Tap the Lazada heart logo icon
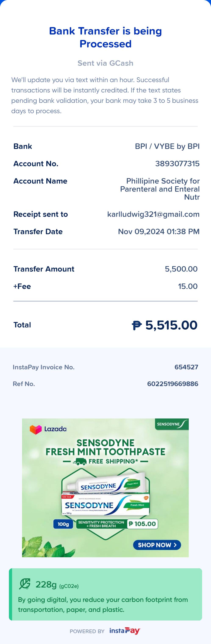 click(35, 429)
